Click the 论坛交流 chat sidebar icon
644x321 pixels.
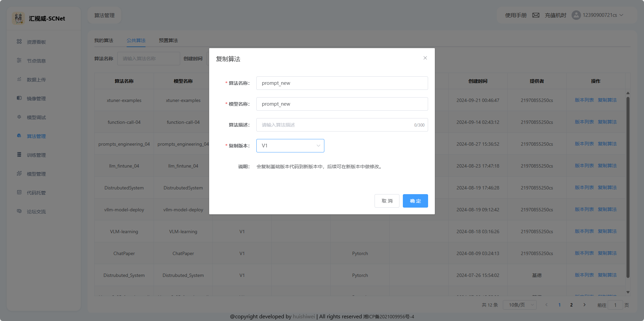19,211
